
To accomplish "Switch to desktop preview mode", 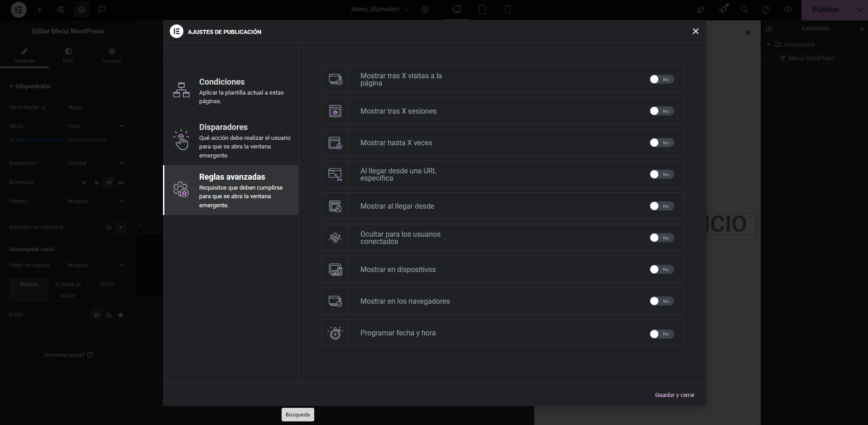I will [457, 10].
